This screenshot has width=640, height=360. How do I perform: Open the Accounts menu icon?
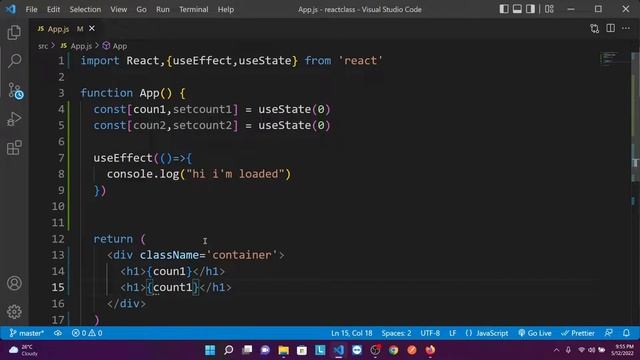pyautogui.click(x=14, y=283)
